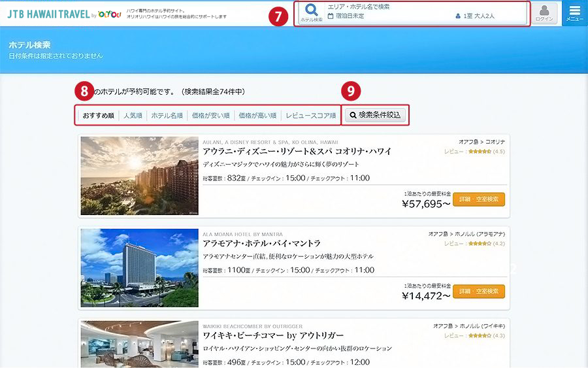Screen dimensions: 588x368
Task: Click the 日付条件は指定されておりません notice
Action: click(56, 56)
